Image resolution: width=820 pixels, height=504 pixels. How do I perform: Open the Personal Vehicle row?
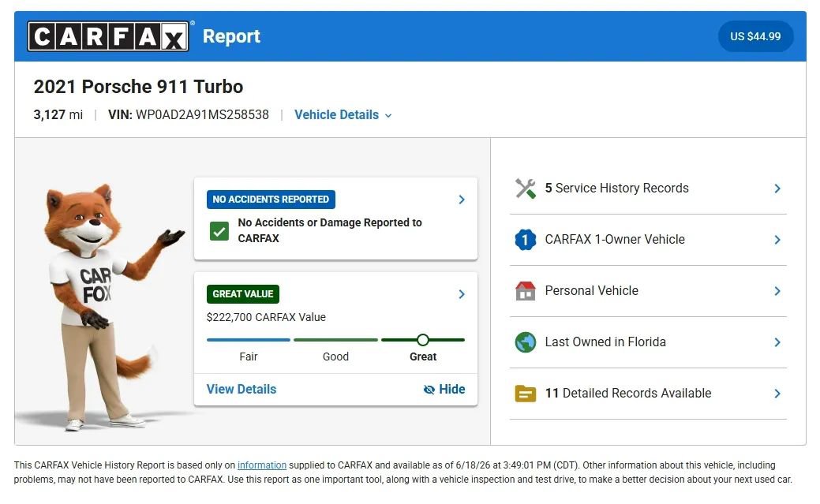[x=648, y=291]
